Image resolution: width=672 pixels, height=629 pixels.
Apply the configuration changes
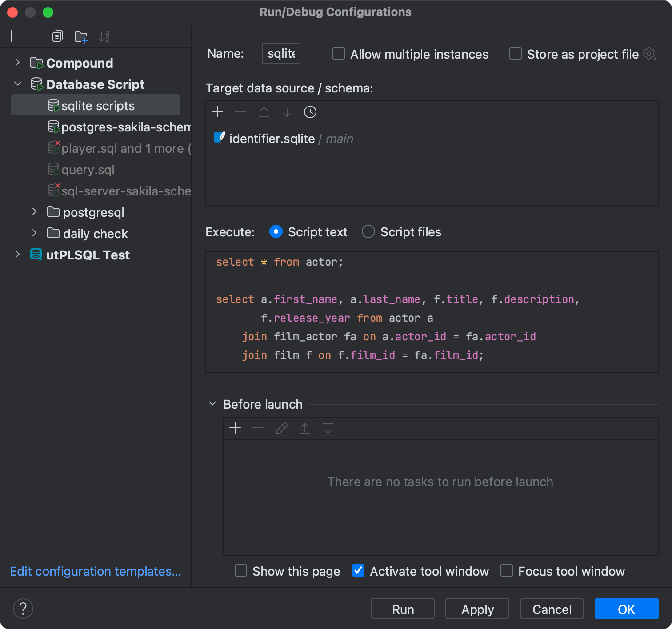pyautogui.click(x=477, y=609)
